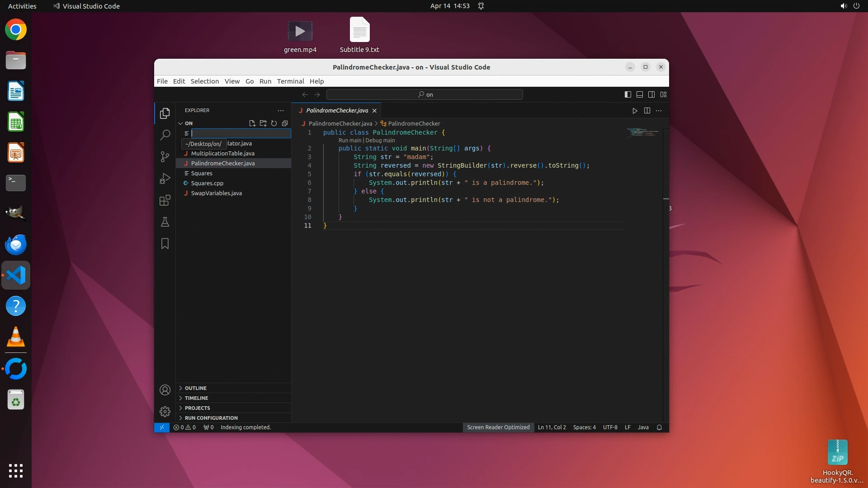Image resolution: width=868 pixels, height=488 pixels.
Task: Open the Search view in activity bar
Action: pyautogui.click(x=165, y=135)
